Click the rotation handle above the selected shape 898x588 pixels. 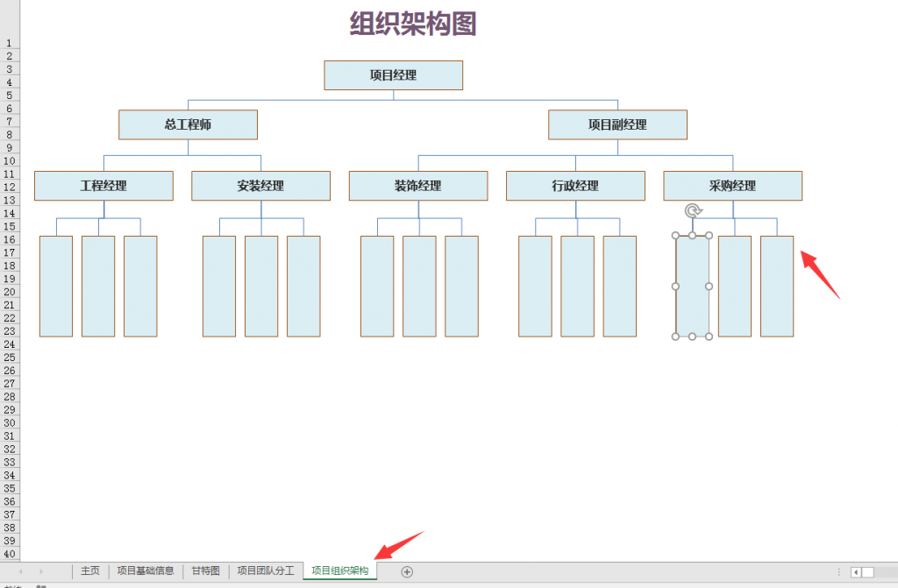tap(692, 210)
